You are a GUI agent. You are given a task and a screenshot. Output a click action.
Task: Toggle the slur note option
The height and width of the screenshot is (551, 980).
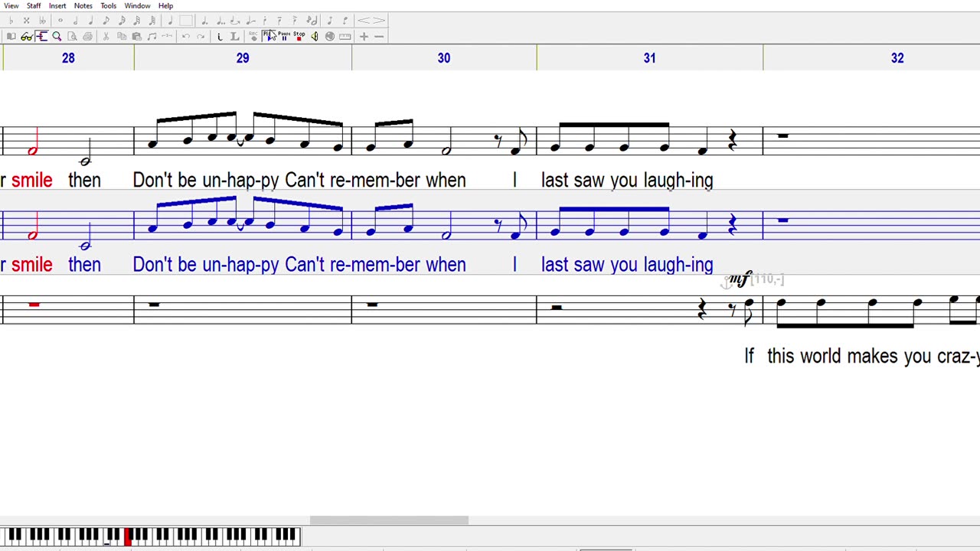(250, 21)
